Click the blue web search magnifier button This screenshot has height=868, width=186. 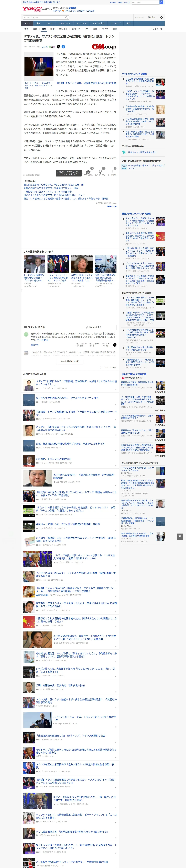161,2
